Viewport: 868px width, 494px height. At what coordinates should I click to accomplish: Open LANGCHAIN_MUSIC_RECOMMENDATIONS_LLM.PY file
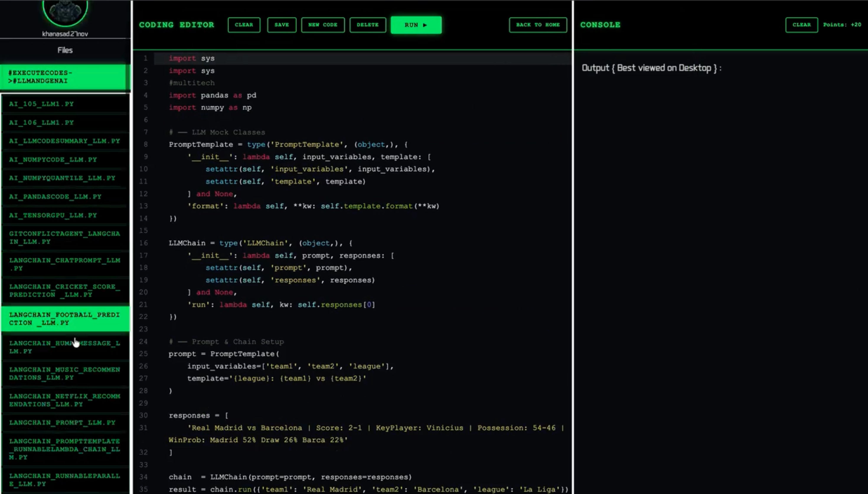pyautogui.click(x=65, y=373)
